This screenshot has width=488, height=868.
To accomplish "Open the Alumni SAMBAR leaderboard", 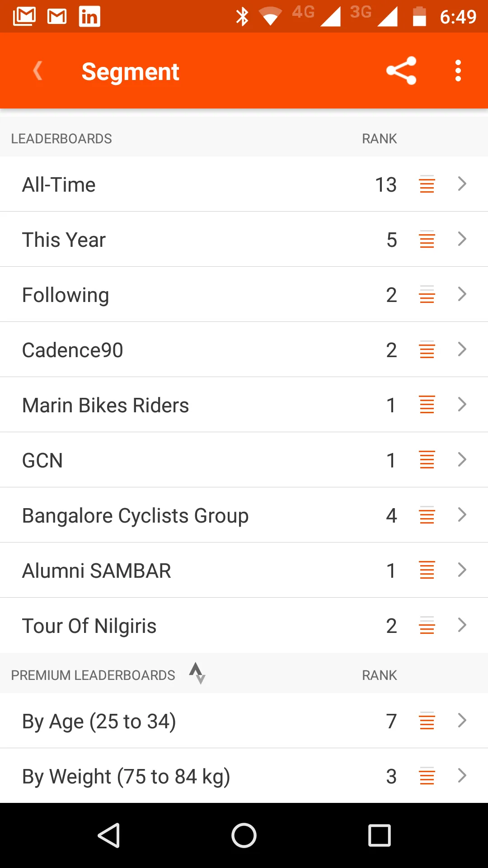I will pyautogui.click(x=244, y=570).
